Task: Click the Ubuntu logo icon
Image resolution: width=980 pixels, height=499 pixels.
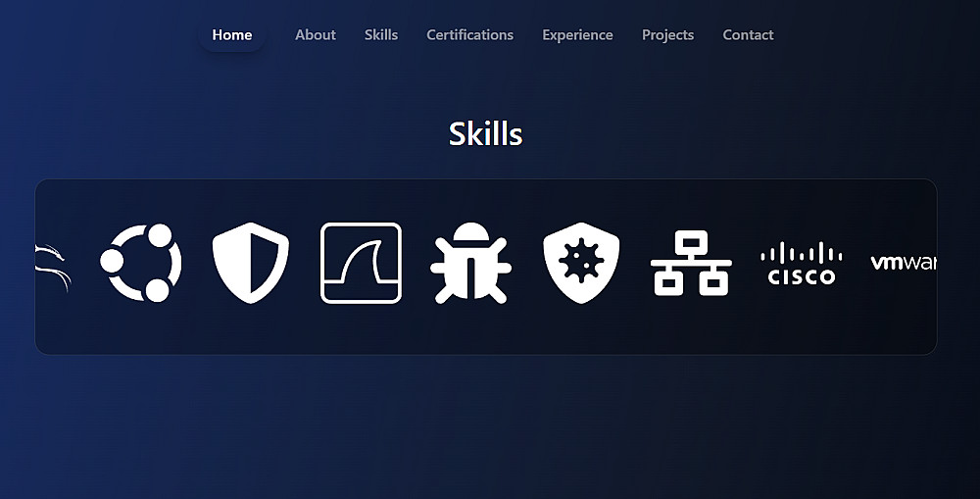Action: pos(141,263)
